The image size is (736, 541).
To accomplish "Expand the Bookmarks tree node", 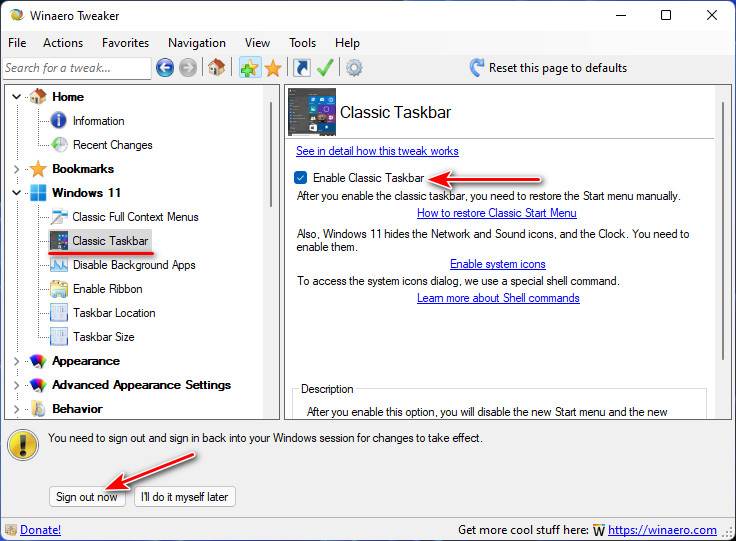I will coord(16,169).
